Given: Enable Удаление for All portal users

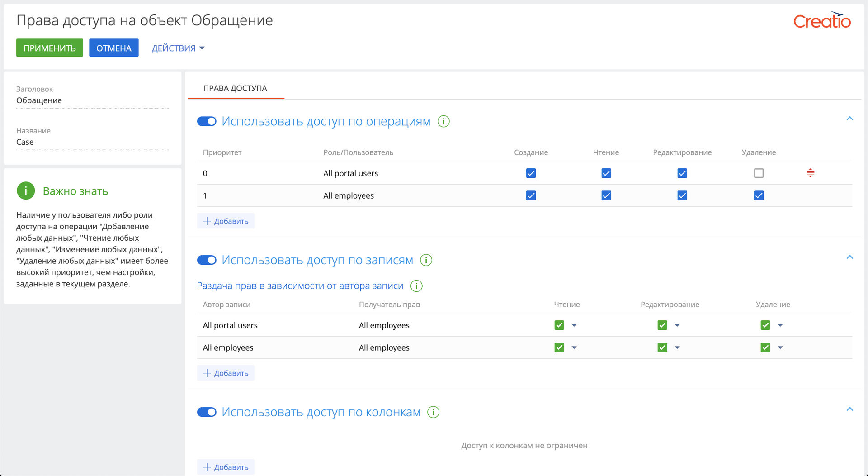Looking at the screenshot, I should (x=759, y=173).
